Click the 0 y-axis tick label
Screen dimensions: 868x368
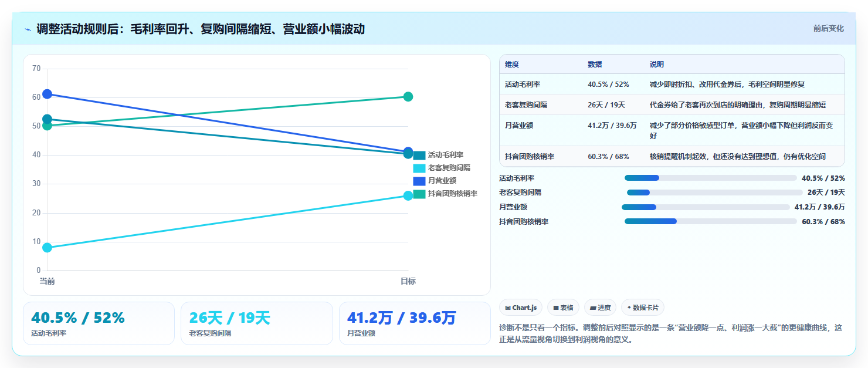(x=39, y=271)
